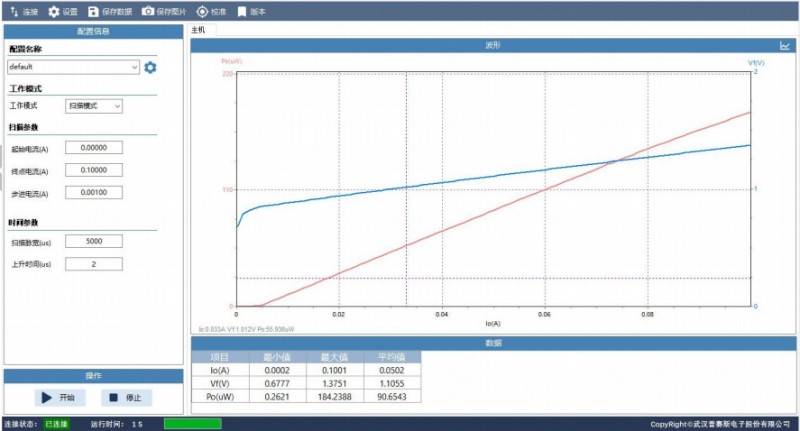This screenshot has width=800, height=431.
Task: Click 保存数据 (Save Data) floppy icon
Action: (93, 11)
